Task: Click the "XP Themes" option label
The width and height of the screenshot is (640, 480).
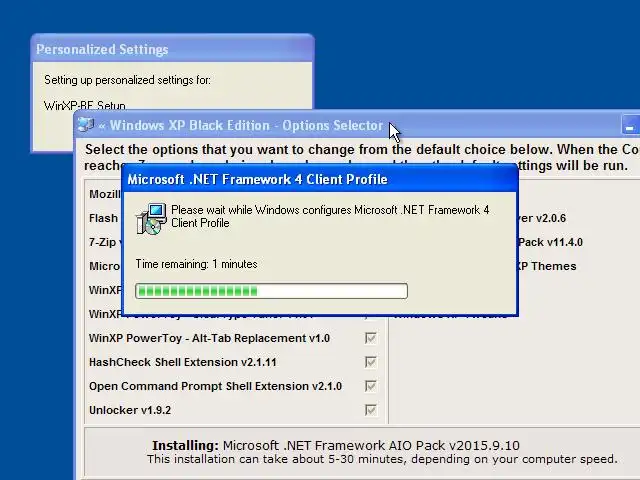Action: [x=547, y=266]
